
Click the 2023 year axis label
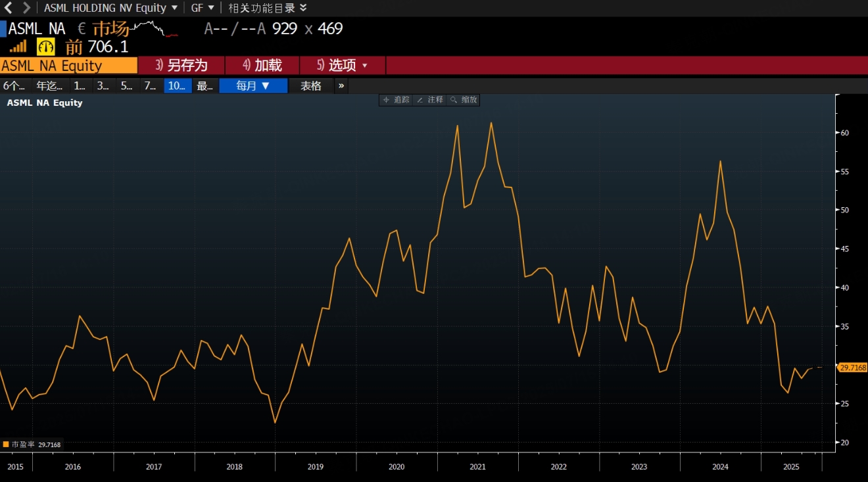click(x=639, y=466)
